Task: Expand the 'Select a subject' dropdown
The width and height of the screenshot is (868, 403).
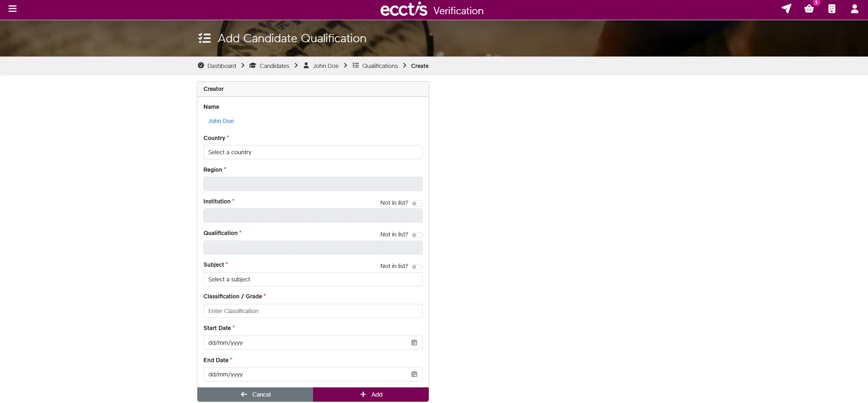Action: point(313,280)
